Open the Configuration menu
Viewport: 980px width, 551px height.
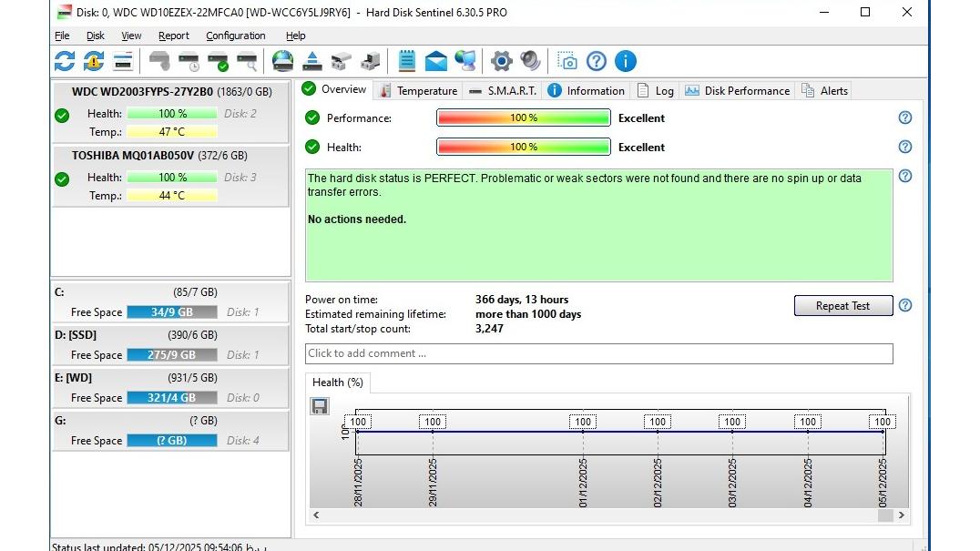pos(235,36)
